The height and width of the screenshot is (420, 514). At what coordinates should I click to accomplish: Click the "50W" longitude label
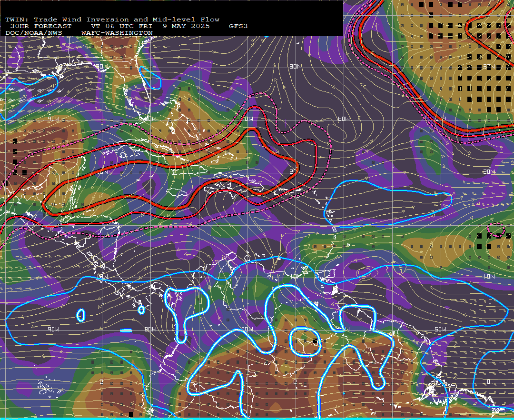440,329
